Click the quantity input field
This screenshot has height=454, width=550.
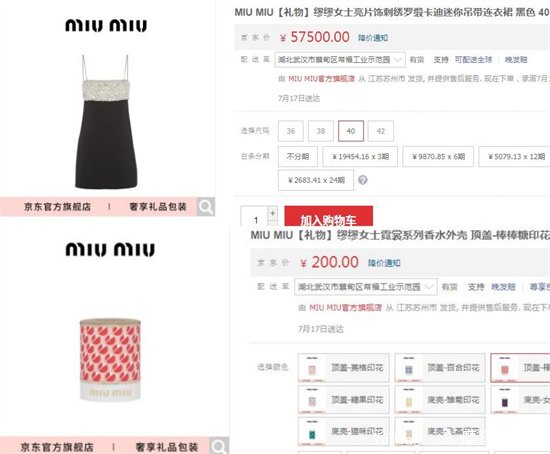[x=254, y=218]
